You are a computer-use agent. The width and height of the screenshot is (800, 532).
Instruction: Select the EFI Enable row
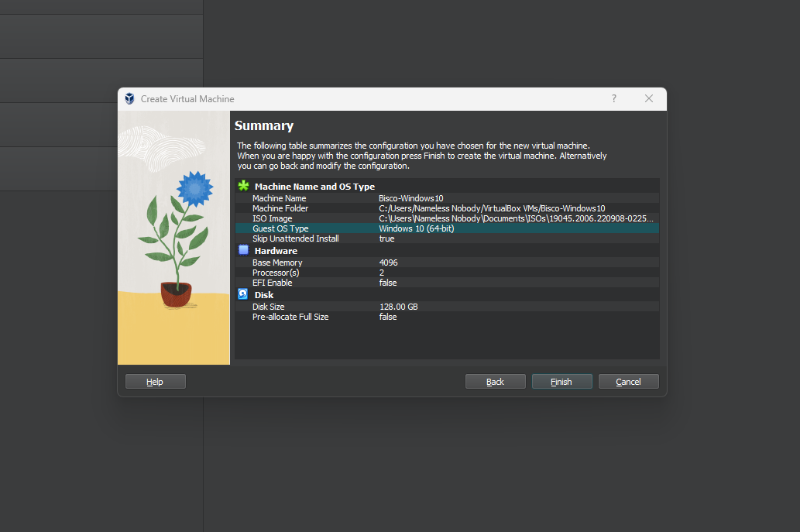(x=446, y=283)
